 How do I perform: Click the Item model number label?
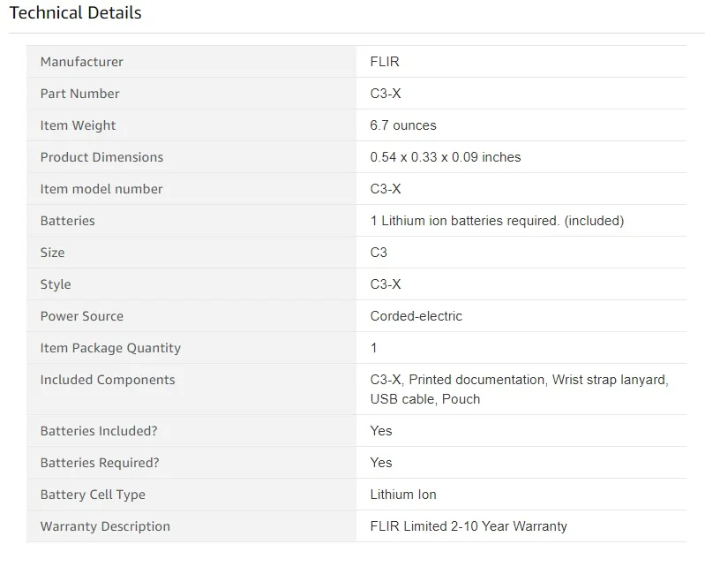(101, 189)
